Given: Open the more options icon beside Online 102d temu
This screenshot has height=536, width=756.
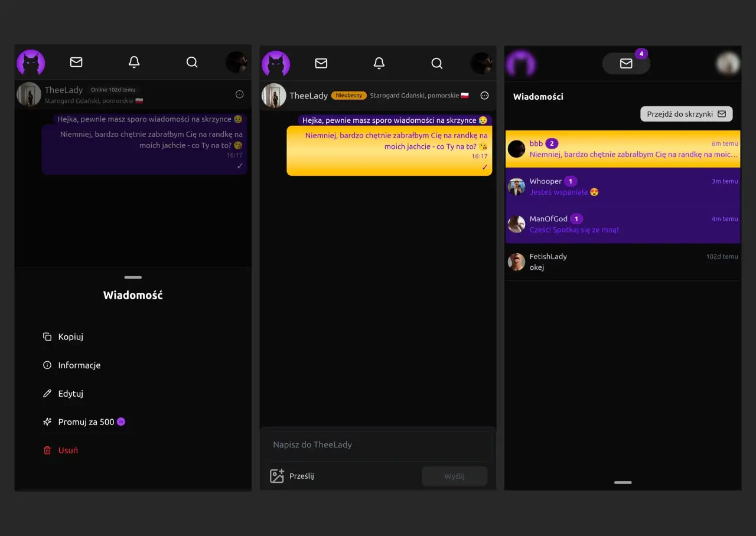Looking at the screenshot, I should [x=239, y=94].
